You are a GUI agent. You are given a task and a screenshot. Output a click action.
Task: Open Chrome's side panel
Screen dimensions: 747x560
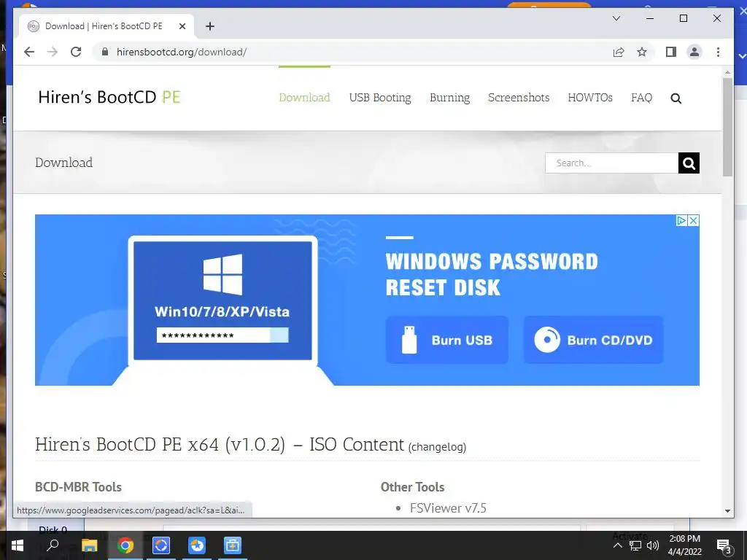tap(671, 52)
